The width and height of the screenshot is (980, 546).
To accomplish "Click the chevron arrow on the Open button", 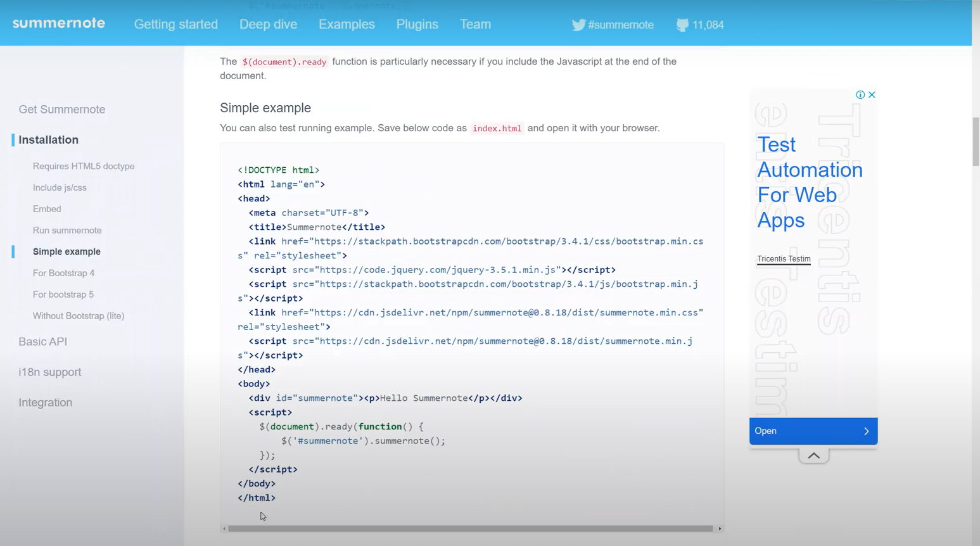I will click(x=866, y=431).
